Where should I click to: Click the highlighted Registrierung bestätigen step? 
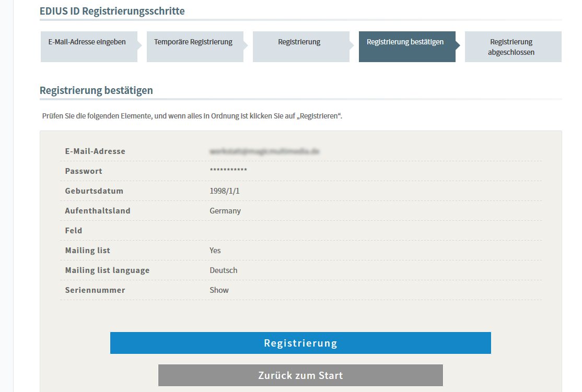click(x=405, y=42)
